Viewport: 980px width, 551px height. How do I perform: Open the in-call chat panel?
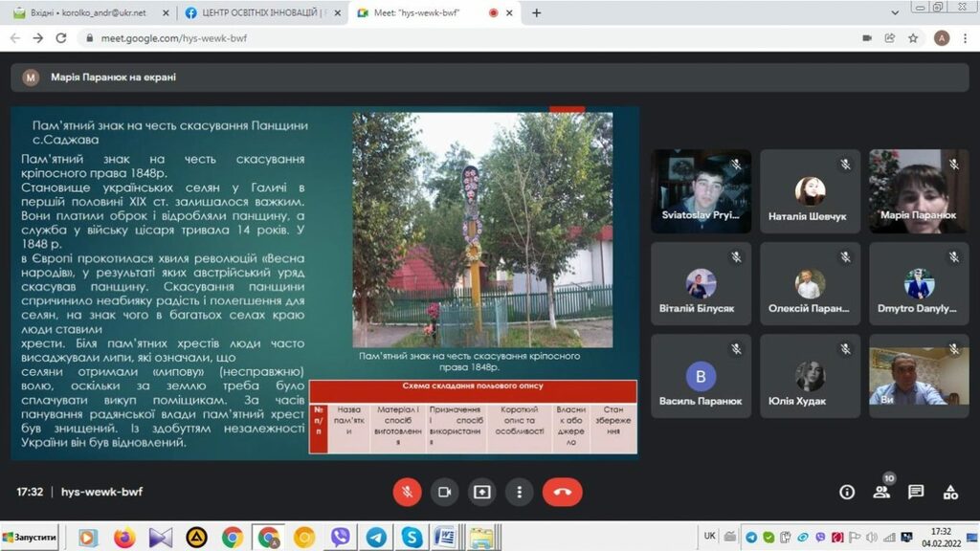916,492
